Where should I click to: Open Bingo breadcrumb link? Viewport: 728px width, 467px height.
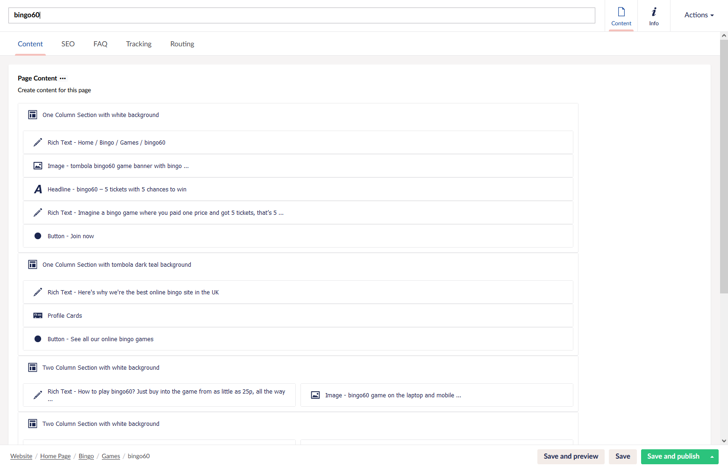pyautogui.click(x=86, y=456)
